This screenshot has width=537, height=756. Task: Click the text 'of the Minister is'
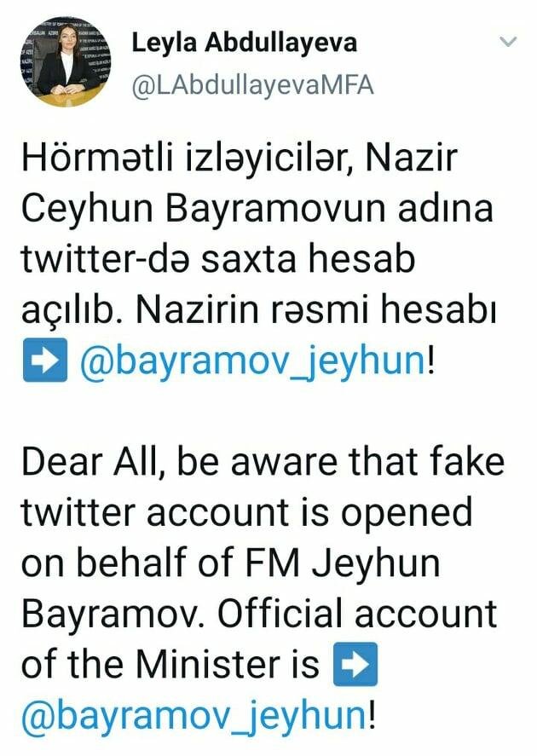click(170, 664)
